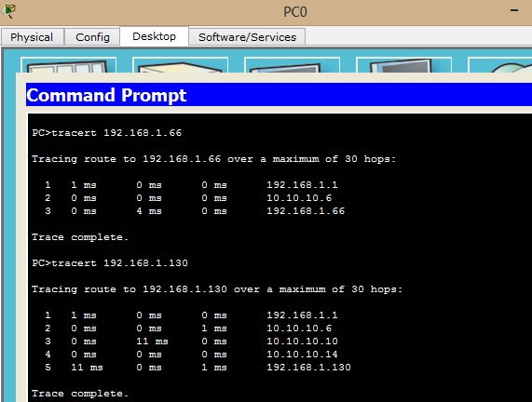Click 'Tracing route to 192.168.1.66' line

(x=213, y=159)
